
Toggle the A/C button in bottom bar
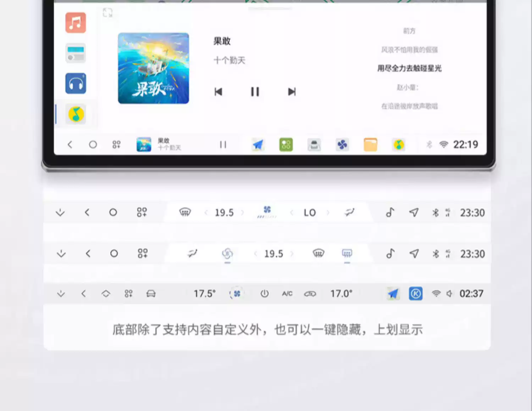pyautogui.click(x=287, y=294)
